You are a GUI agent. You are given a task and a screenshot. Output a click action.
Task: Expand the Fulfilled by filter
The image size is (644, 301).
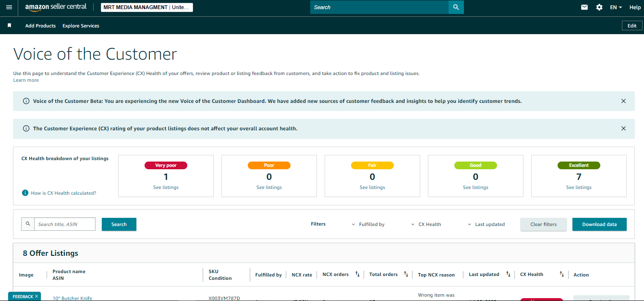pos(368,224)
